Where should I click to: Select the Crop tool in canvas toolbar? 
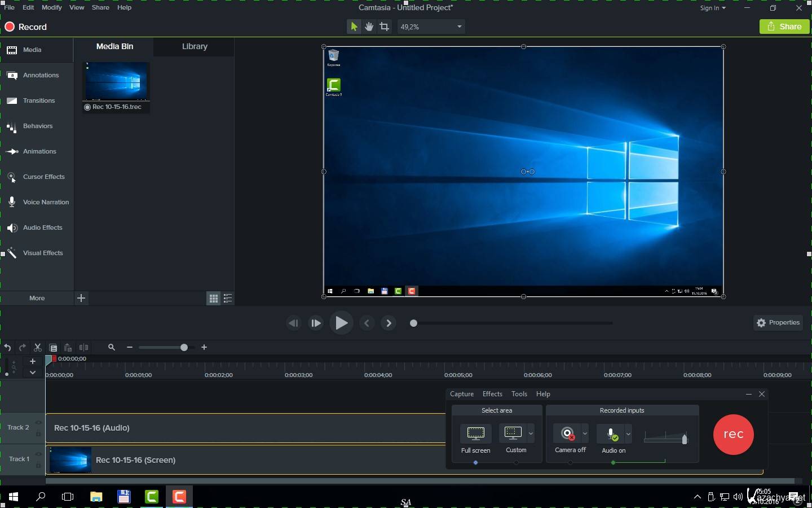tap(385, 27)
